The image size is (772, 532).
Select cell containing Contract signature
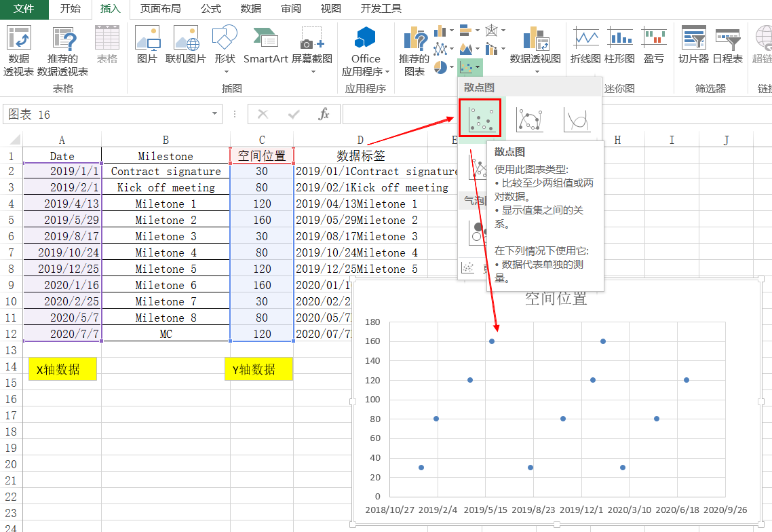coord(166,172)
